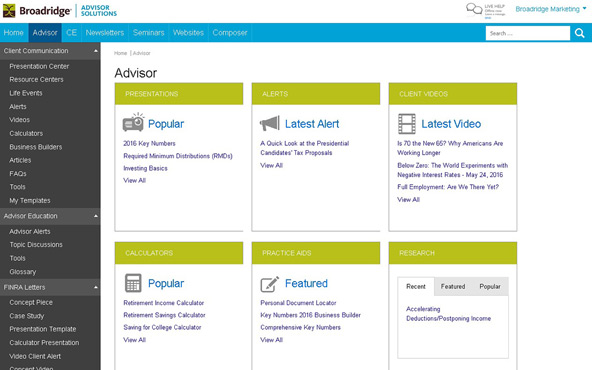Select Presentation Center in sidebar
592x370 pixels.
pos(39,66)
